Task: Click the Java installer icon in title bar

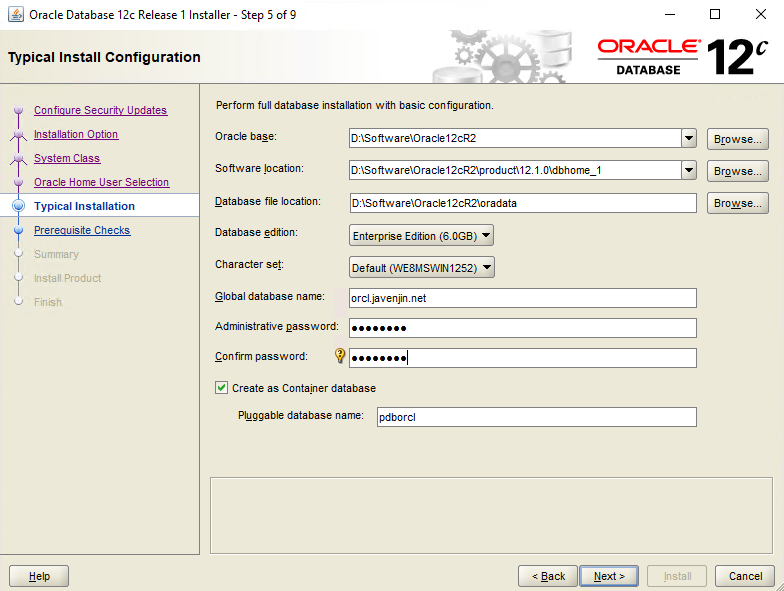Action: pyautogui.click(x=16, y=14)
